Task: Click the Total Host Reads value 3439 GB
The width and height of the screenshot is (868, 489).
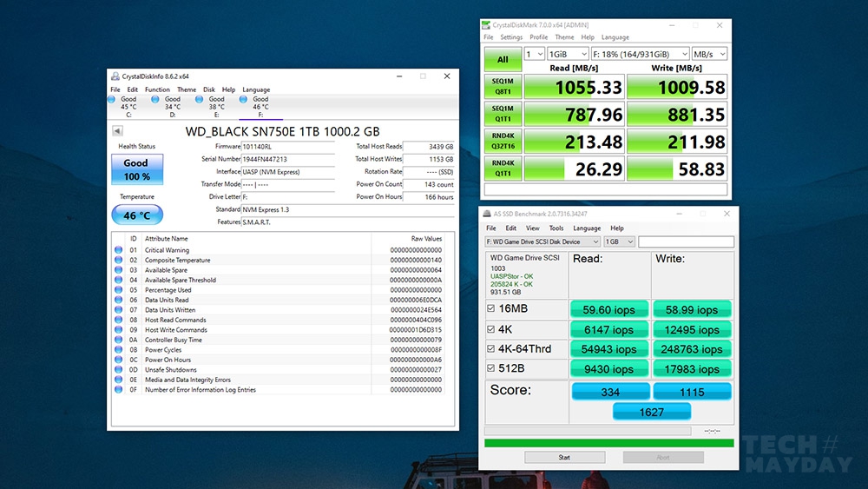Action: 429,147
